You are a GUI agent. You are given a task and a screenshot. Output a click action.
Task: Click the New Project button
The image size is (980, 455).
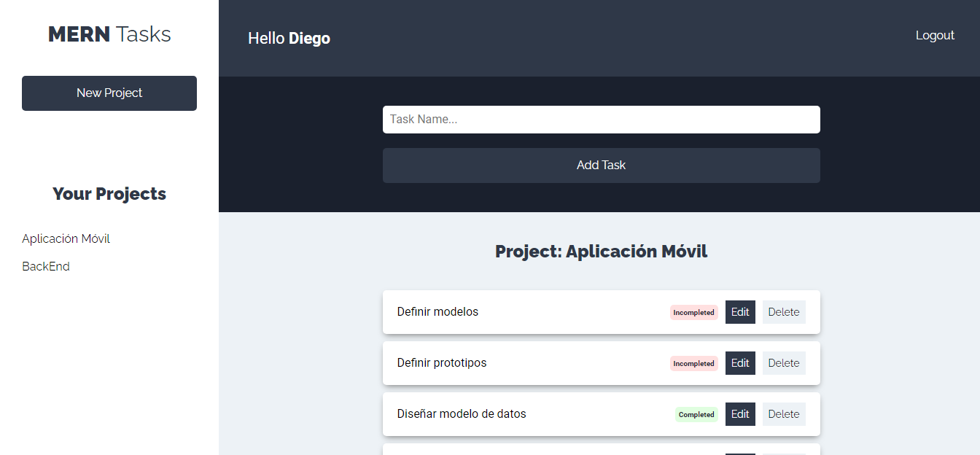(x=109, y=93)
